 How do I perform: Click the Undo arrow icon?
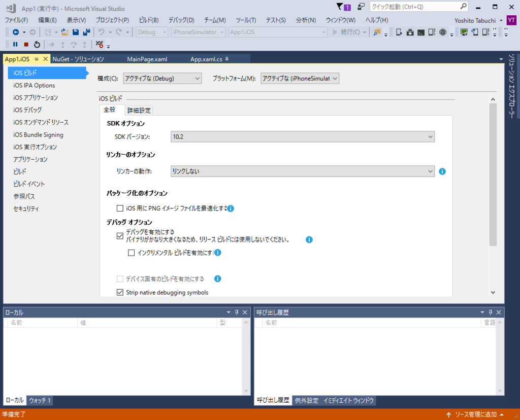coord(102,32)
